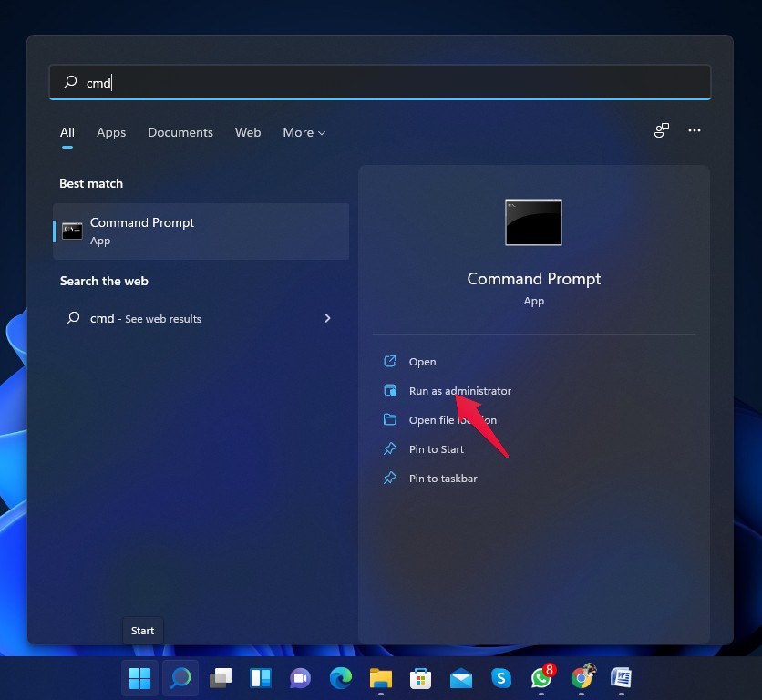
Task: Switch to the Apps tab
Action: [111, 132]
